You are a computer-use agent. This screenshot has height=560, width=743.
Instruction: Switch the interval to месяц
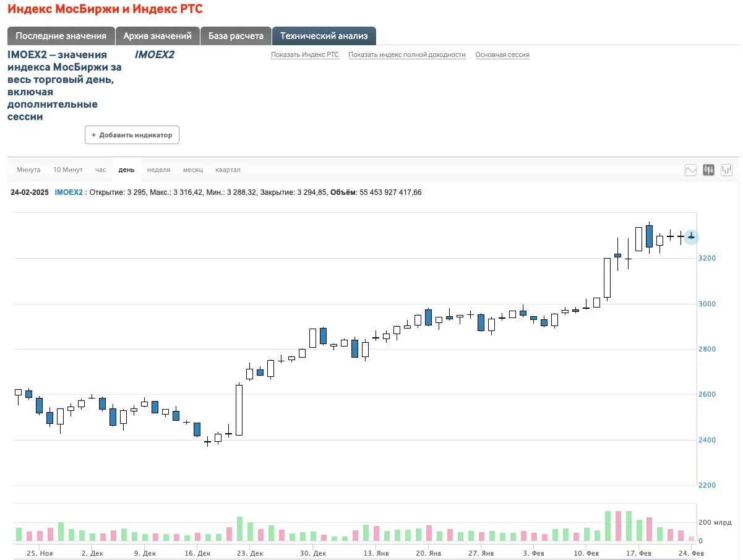tap(193, 170)
